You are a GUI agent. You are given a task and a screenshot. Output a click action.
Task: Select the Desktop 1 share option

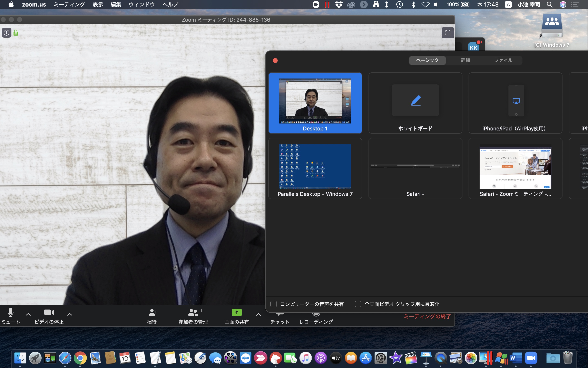click(x=315, y=103)
